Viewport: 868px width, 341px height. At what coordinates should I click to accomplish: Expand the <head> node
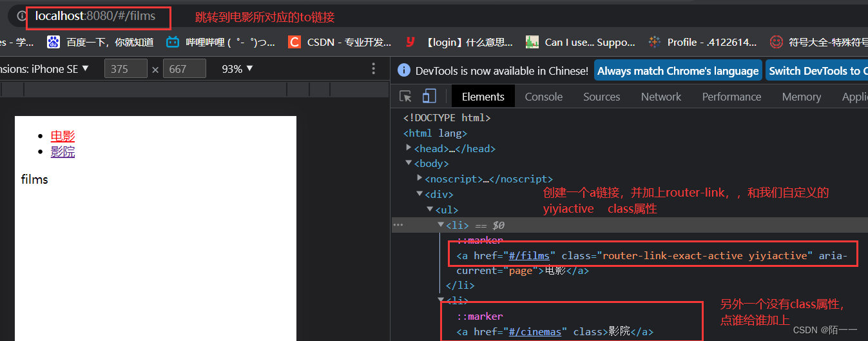[x=409, y=148]
